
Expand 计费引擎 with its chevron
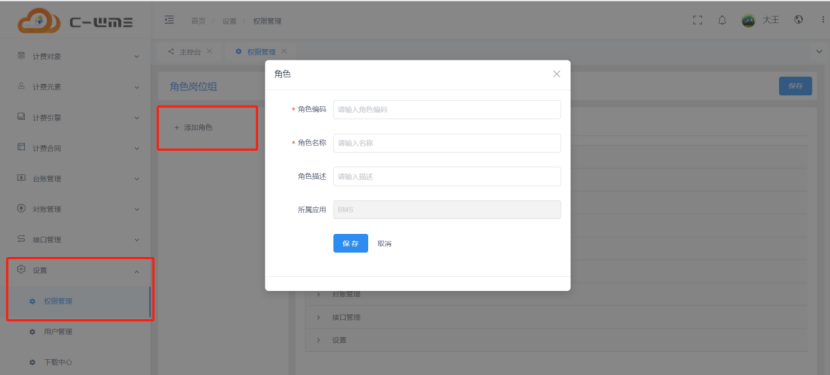tap(137, 118)
